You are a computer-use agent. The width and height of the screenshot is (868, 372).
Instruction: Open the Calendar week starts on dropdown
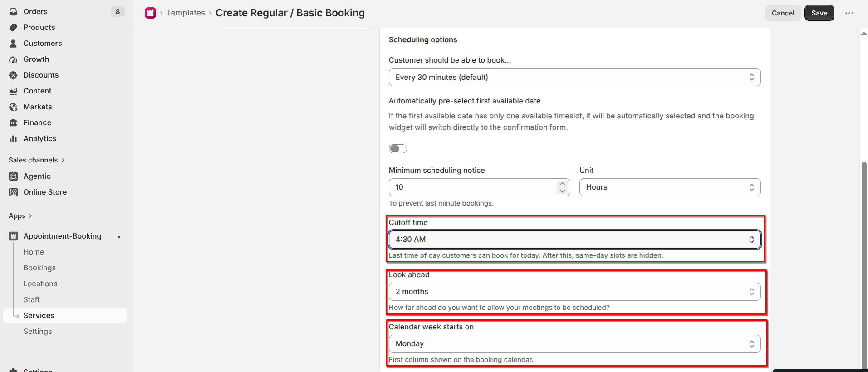tap(574, 344)
